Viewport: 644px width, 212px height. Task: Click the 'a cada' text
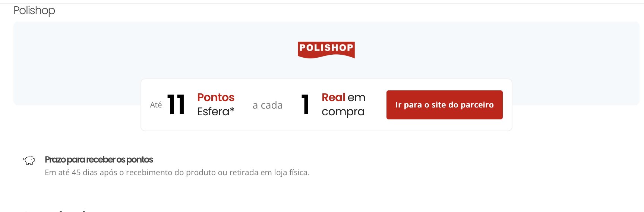click(268, 105)
